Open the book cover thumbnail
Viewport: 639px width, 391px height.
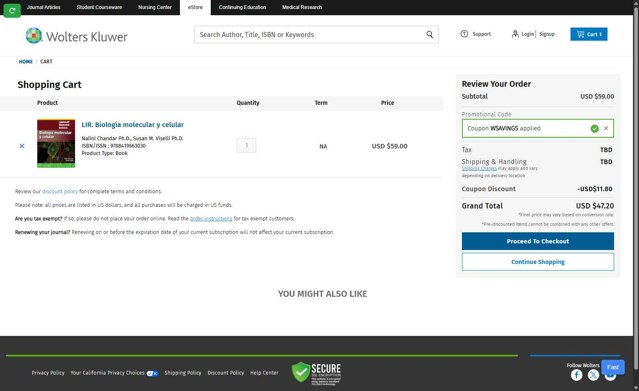(56, 143)
